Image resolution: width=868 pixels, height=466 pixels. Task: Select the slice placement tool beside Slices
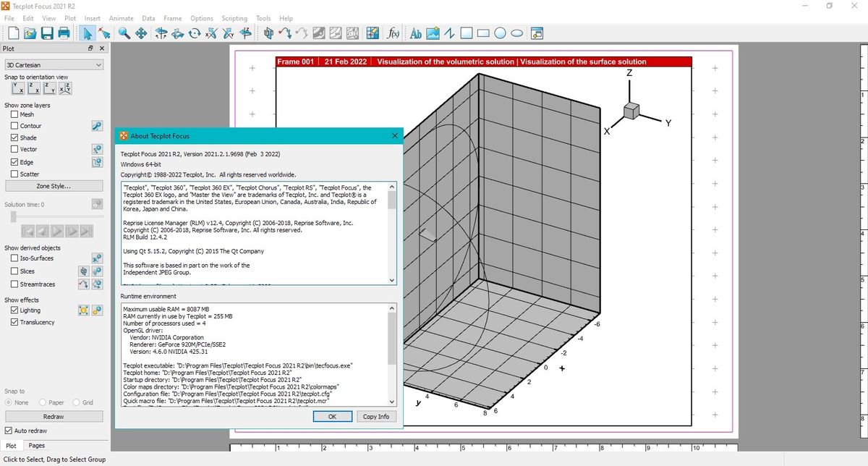(x=83, y=271)
